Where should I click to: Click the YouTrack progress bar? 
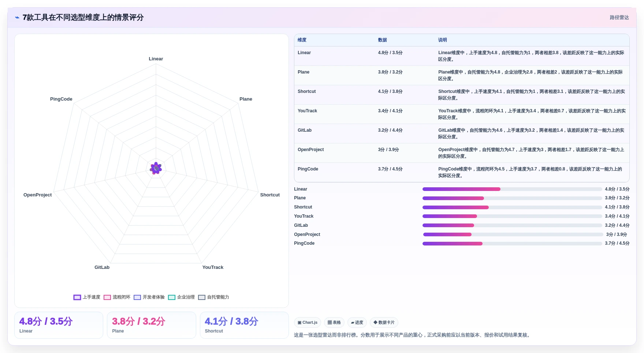tap(512, 216)
